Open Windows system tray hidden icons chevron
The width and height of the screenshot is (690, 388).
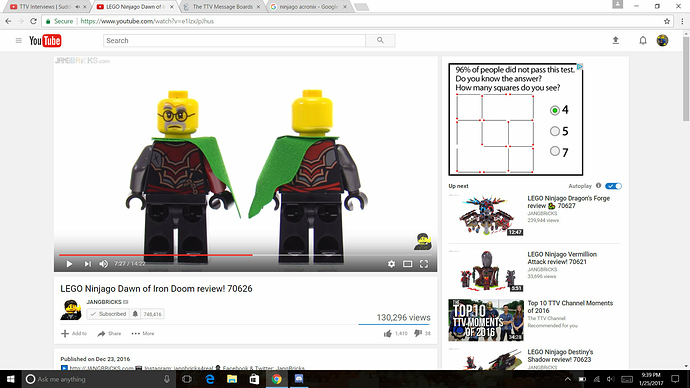coord(568,379)
